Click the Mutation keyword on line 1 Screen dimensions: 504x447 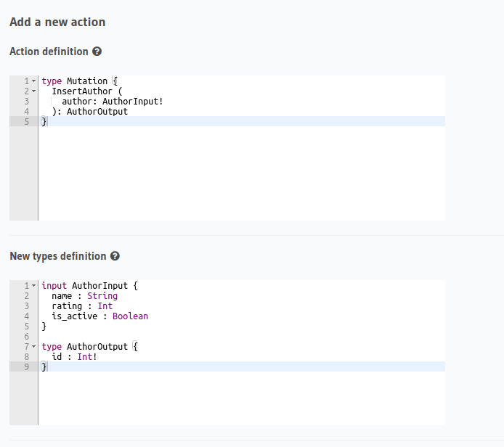86,81
